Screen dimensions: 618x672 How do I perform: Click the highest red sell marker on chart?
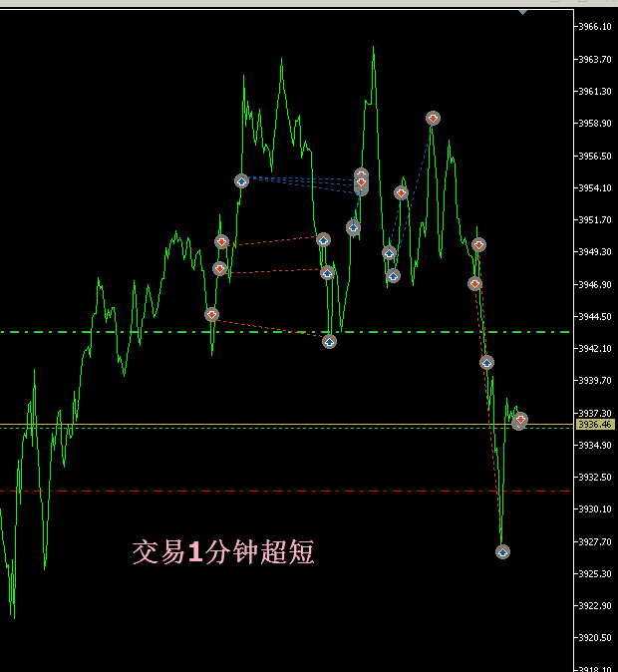433,118
